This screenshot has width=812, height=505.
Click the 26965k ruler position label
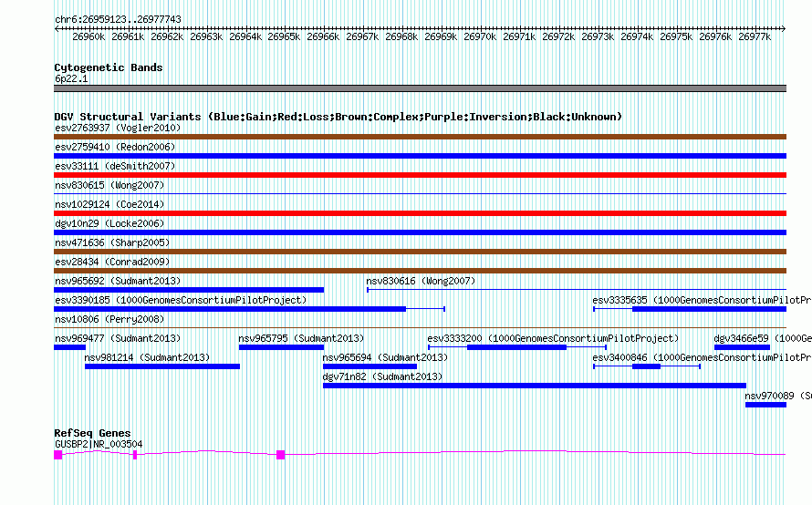coord(284,36)
